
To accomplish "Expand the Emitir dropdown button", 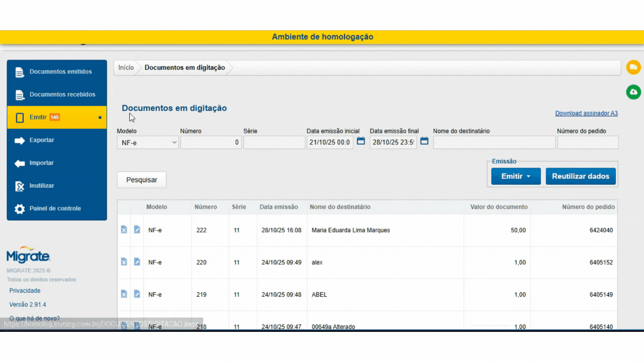I will [516, 176].
